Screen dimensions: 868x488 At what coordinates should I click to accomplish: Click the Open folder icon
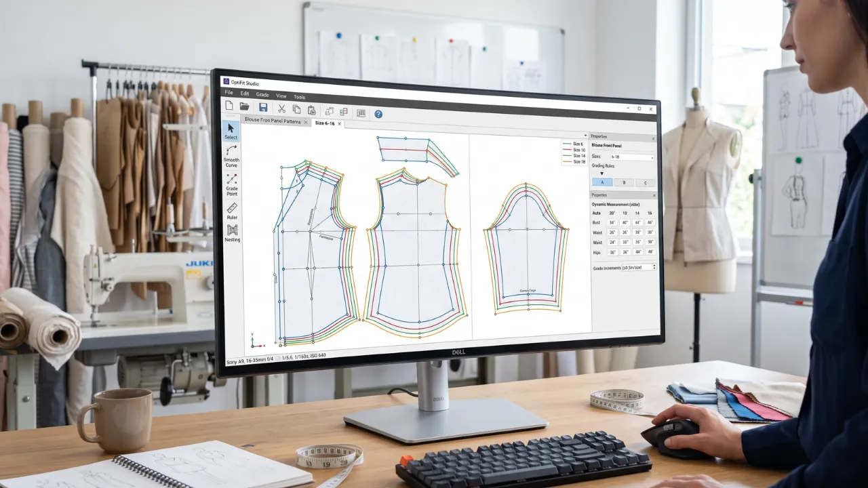(244, 106)
